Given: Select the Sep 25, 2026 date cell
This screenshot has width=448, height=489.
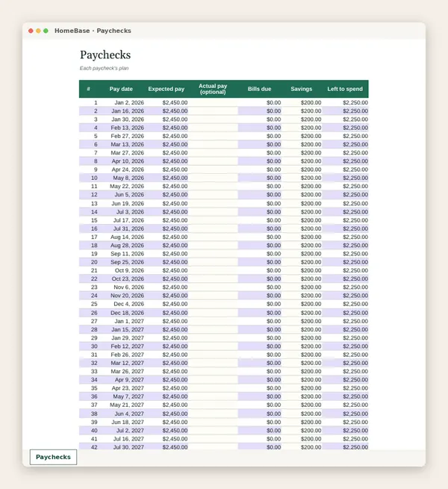Looking at the screenshot, I should point(122,262).
